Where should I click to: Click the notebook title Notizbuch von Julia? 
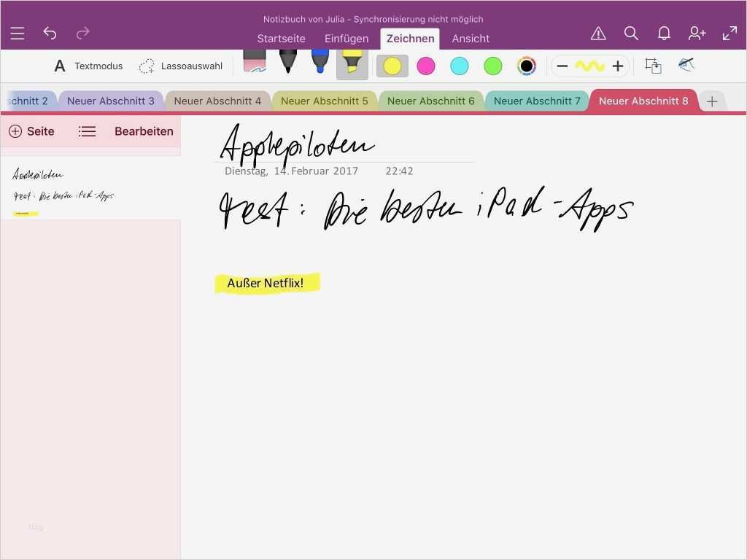[304, 20]
